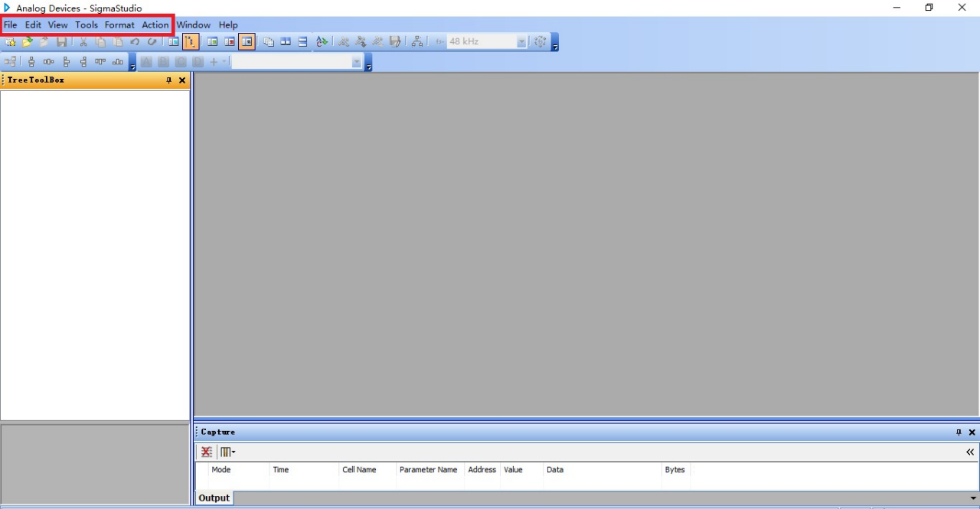Open the Action menu

click(155, 24)
